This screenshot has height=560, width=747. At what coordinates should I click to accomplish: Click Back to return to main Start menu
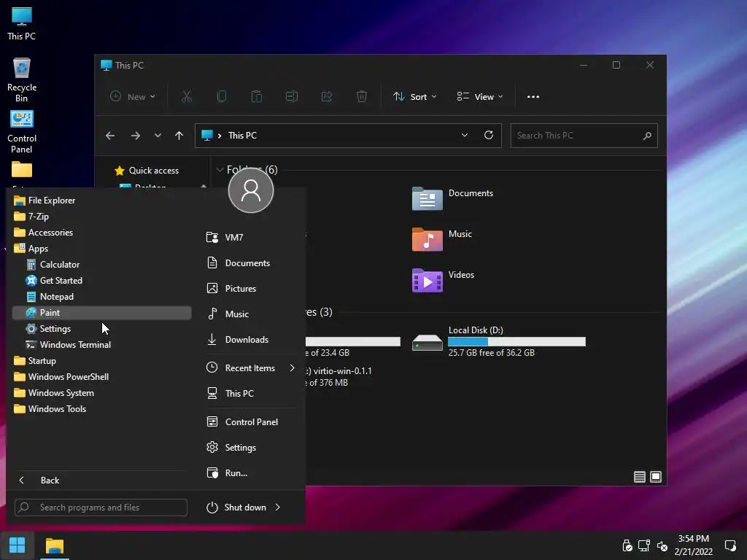(x=100, y=481)
